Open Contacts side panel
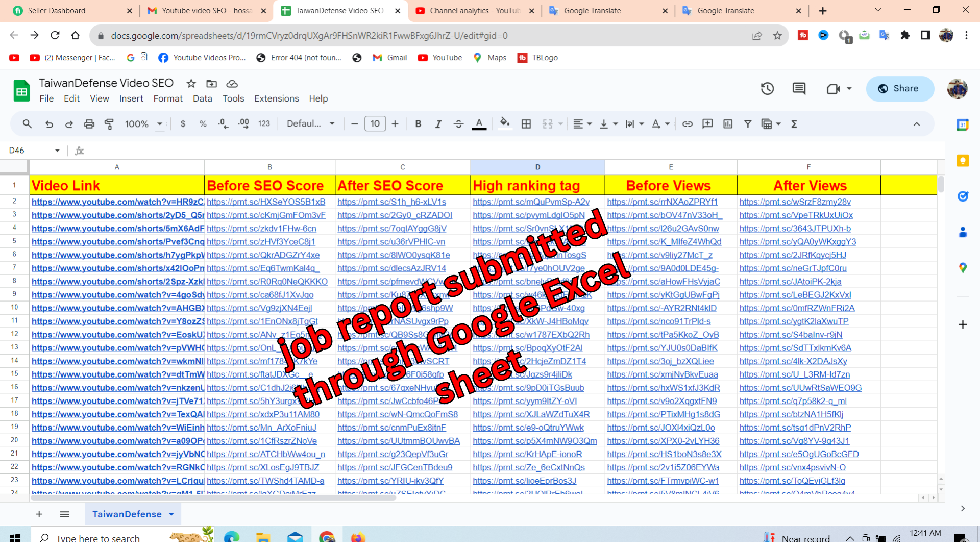 (963, 232)
